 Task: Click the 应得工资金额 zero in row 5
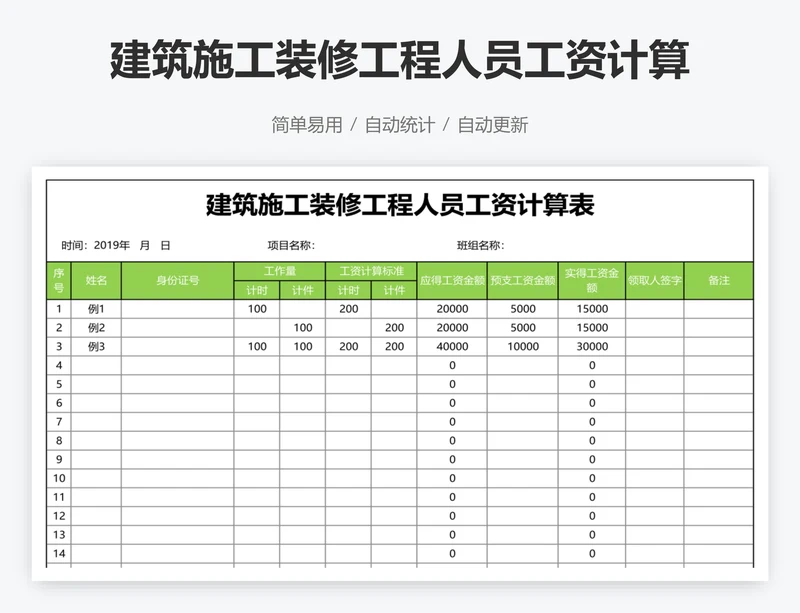(x=452, y=384)
